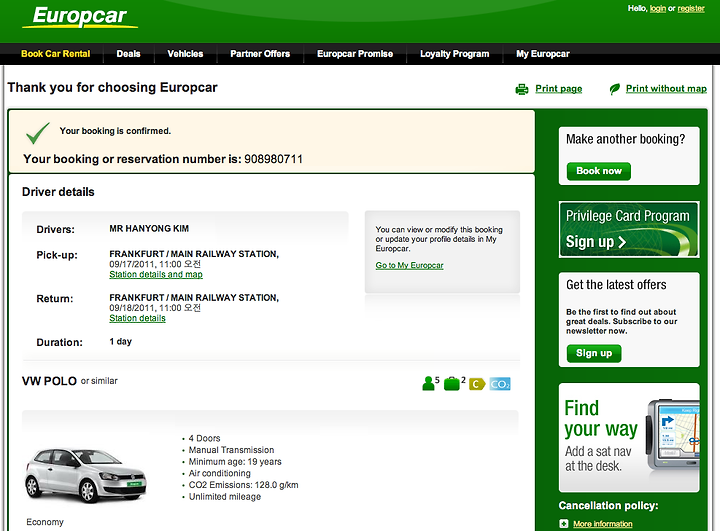The height and width of the screenshot is (531, 720).
Task: Click the login link
Action: pos(658,8)
